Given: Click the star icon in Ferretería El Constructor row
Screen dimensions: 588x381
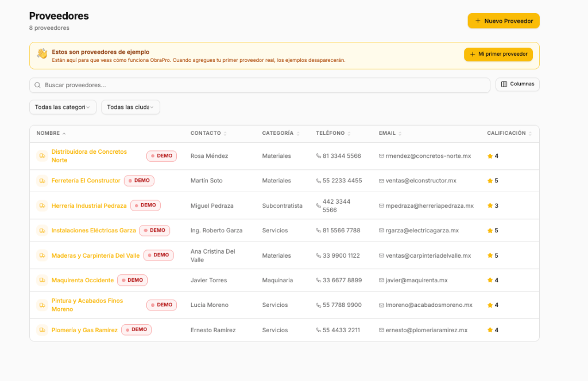Looking at the screenshot, I should tap(490, 181).
